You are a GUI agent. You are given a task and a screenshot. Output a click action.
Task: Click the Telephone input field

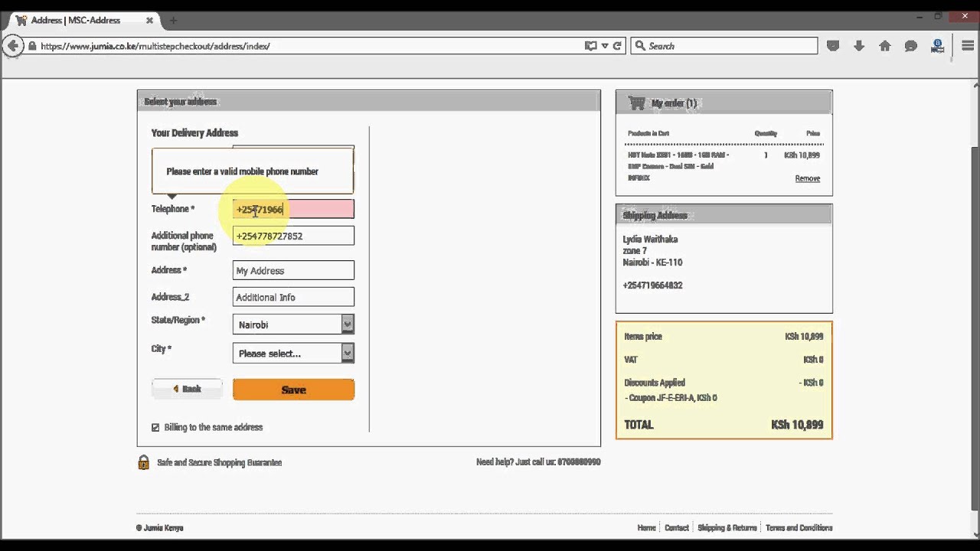point(293,209)
